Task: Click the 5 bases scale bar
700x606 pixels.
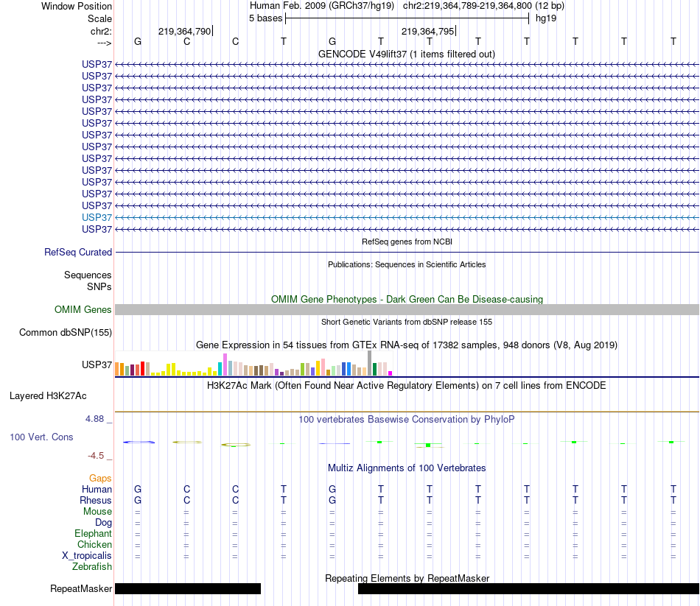Action: (x=407, y=18)
